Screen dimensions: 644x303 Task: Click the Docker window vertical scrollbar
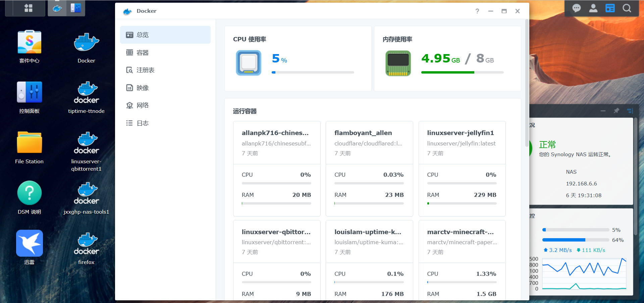coord(527,83)
